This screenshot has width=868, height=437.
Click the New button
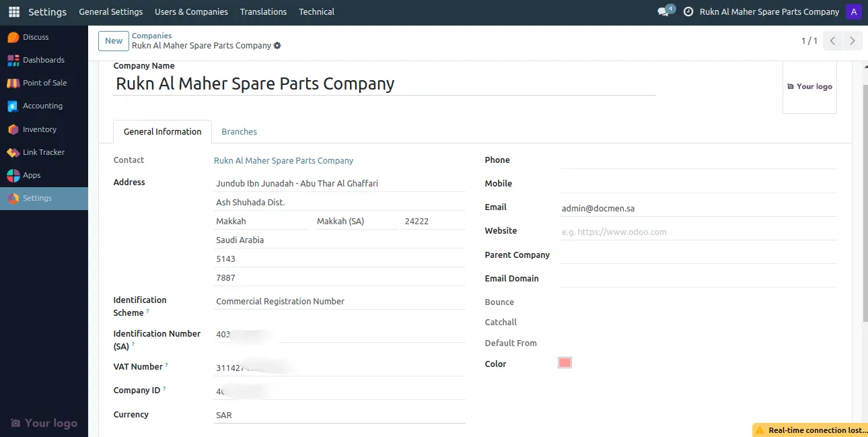click(x=114, y=41)
